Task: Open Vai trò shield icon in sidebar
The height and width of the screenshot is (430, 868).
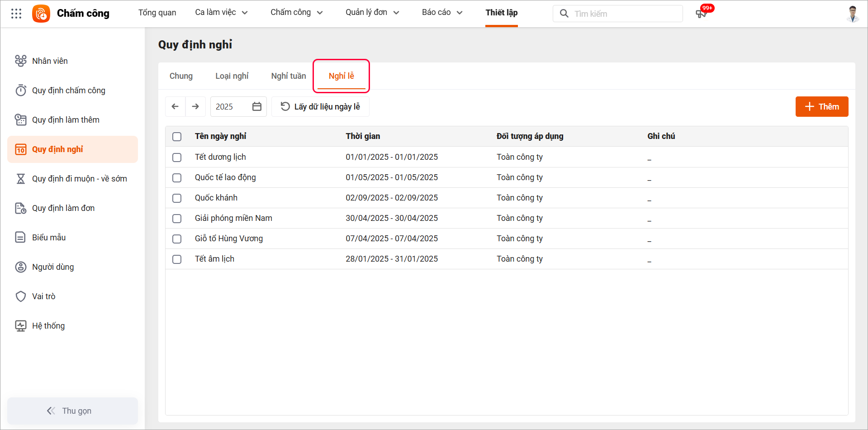Action: click(21, 296)
